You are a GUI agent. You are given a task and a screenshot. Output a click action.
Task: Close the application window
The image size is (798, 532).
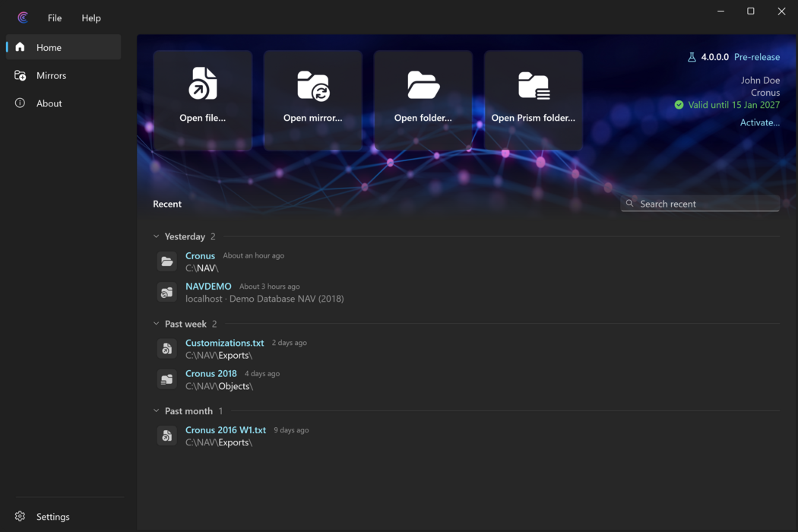pos(781,11)
